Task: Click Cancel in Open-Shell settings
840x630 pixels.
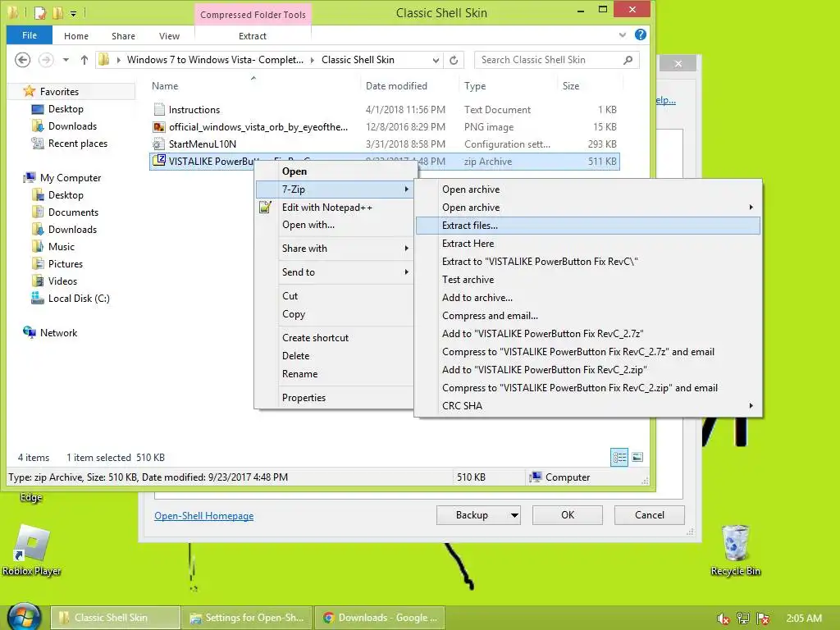Action: coord(650,515)
